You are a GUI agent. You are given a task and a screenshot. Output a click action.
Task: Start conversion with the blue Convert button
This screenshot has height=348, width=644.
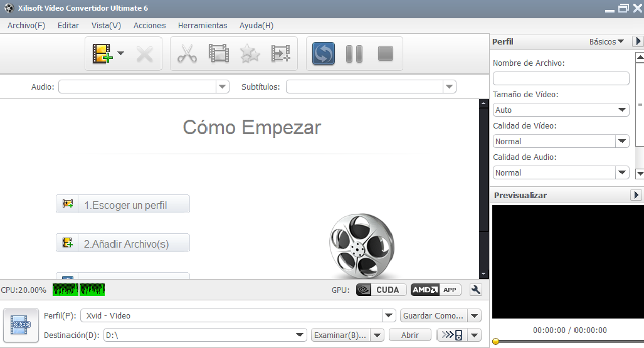pos(324,54)
